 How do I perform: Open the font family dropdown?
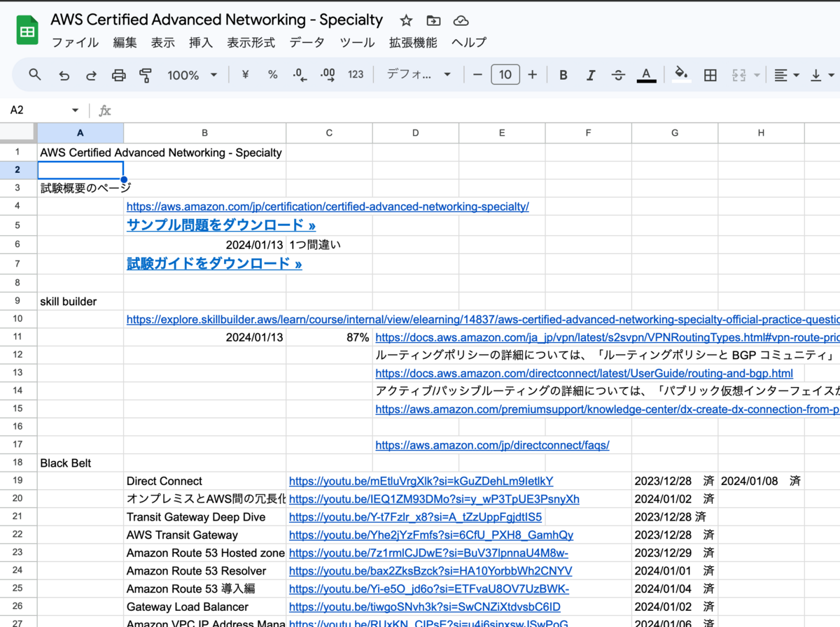pyautogui.click(x=419, y=75)
